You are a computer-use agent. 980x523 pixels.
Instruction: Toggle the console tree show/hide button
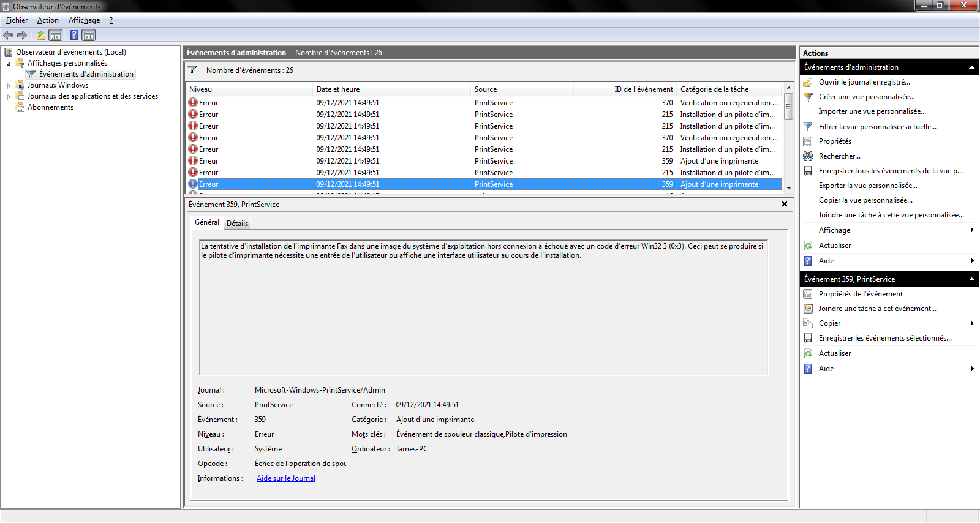[x=56, y=35]
